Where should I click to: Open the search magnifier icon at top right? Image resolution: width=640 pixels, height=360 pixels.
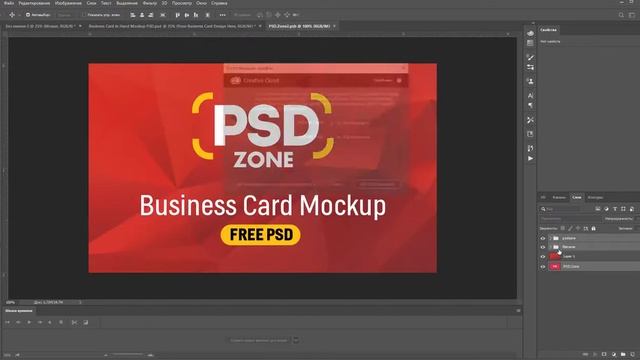[x=621, y=15]
